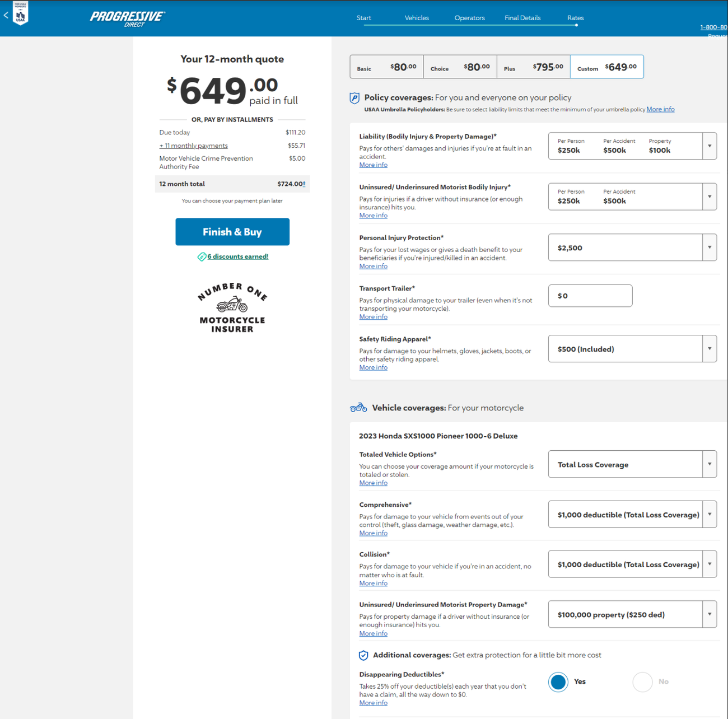Click the 12 month total footnote marker
The image size is (728, 719).
point(304,183)
